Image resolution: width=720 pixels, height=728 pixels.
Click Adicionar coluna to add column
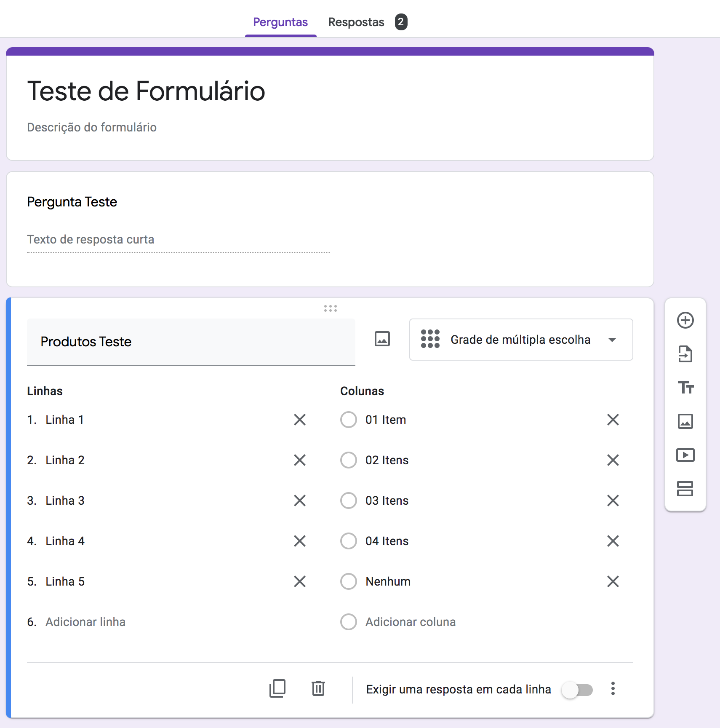(x=411, y=622)
